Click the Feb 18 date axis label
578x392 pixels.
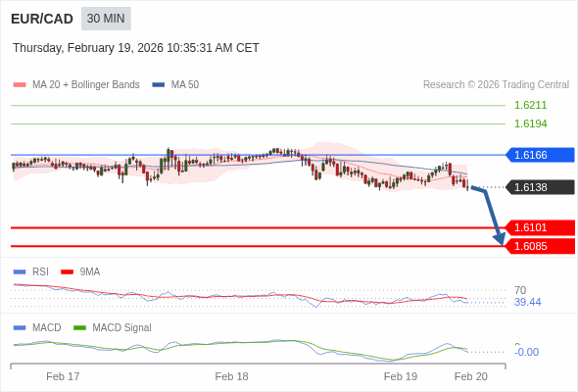click(231, 376)
